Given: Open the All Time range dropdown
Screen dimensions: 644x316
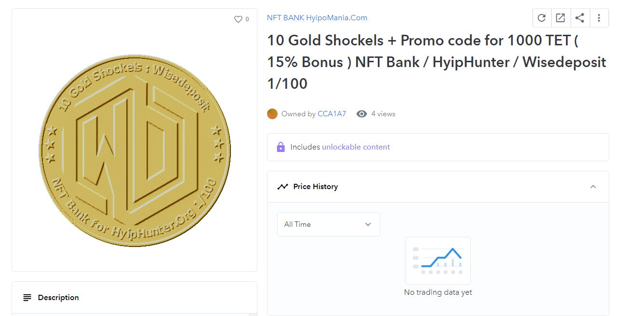Looking at the screenshot, I should (328, 224).
